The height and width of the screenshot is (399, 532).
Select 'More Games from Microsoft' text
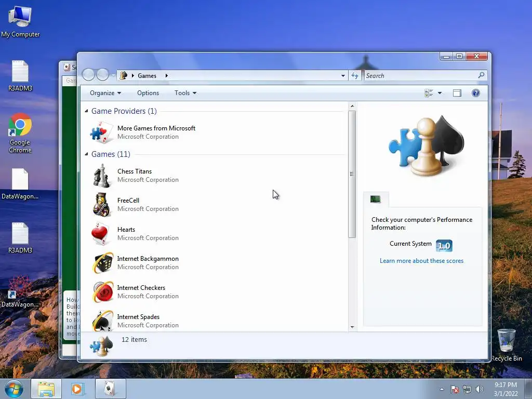(156, 128)
